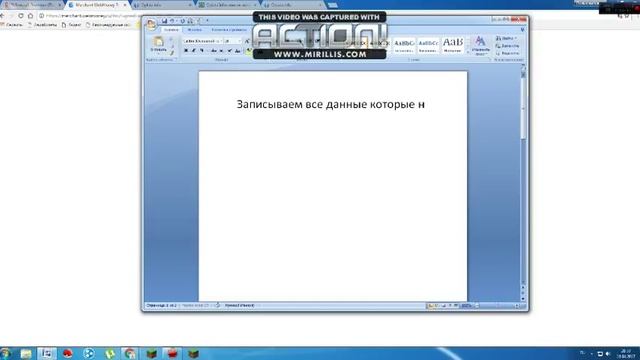Click the zoom percentage in status bar

[466, 306]
